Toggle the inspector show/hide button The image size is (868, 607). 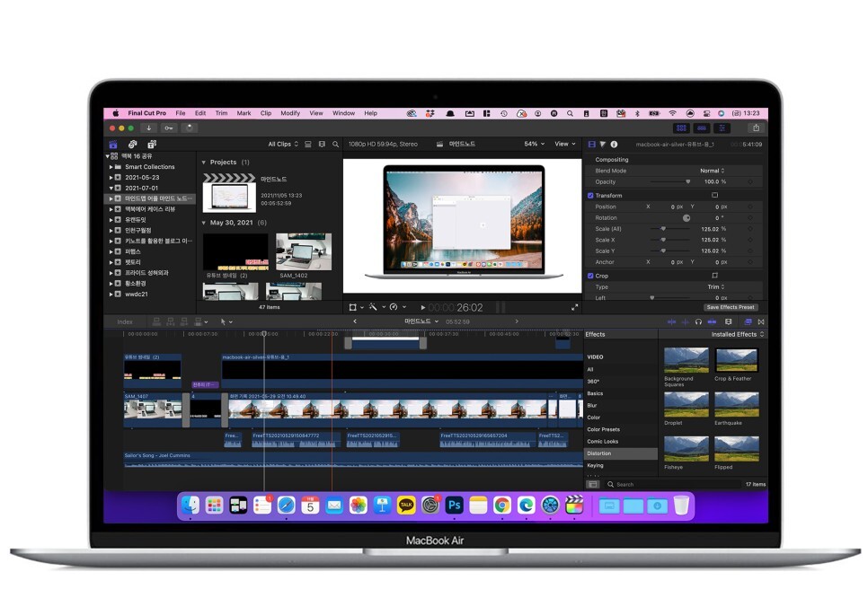[x=722, y=128]
